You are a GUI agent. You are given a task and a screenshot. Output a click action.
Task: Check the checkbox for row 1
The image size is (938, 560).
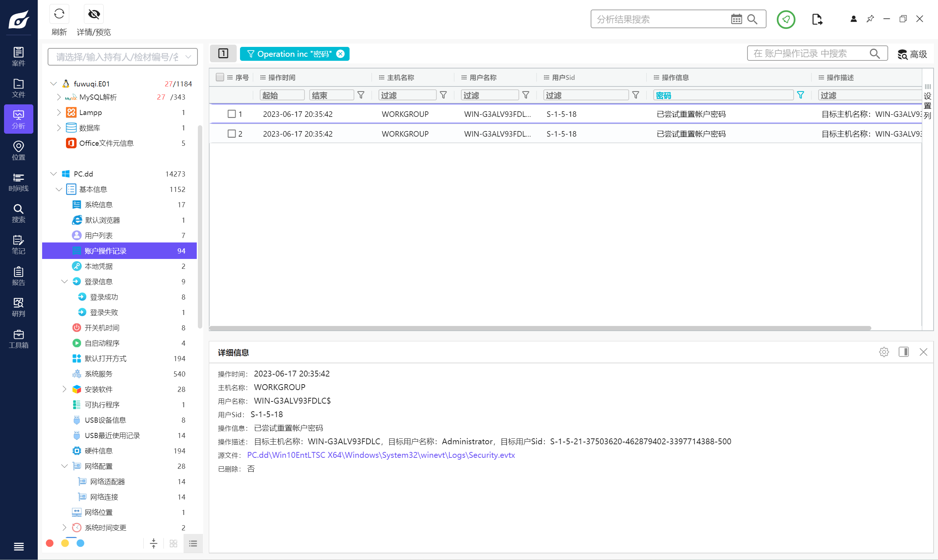[232, 114]
